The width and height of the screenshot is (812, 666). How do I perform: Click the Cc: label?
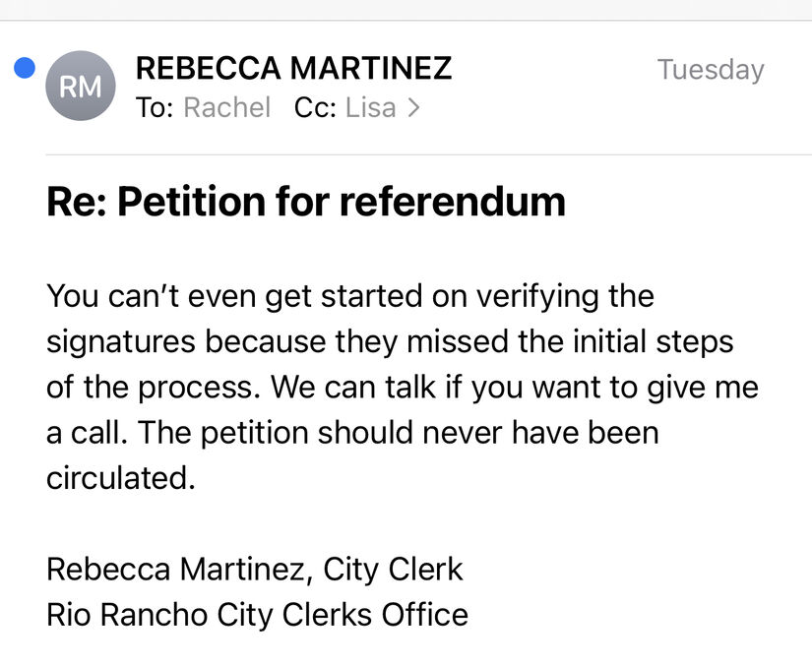(315, 107)
